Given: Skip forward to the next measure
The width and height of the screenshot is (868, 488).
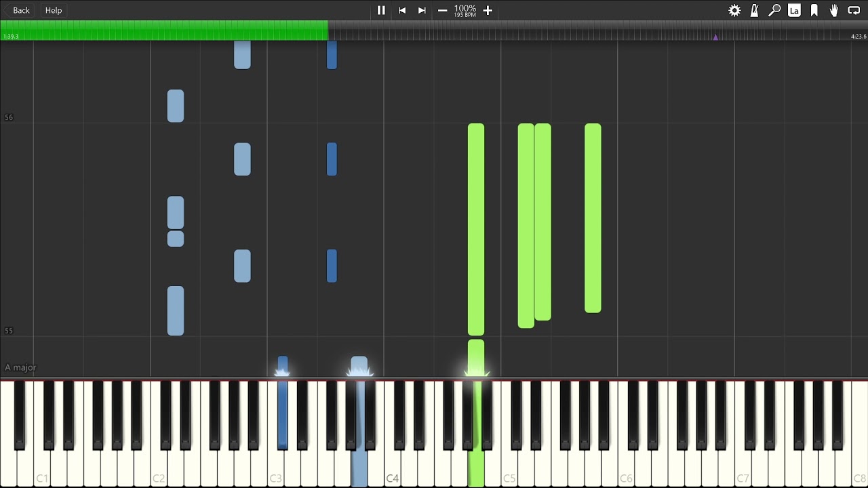Looking at the screenshot, I should (x=422, y=10).
